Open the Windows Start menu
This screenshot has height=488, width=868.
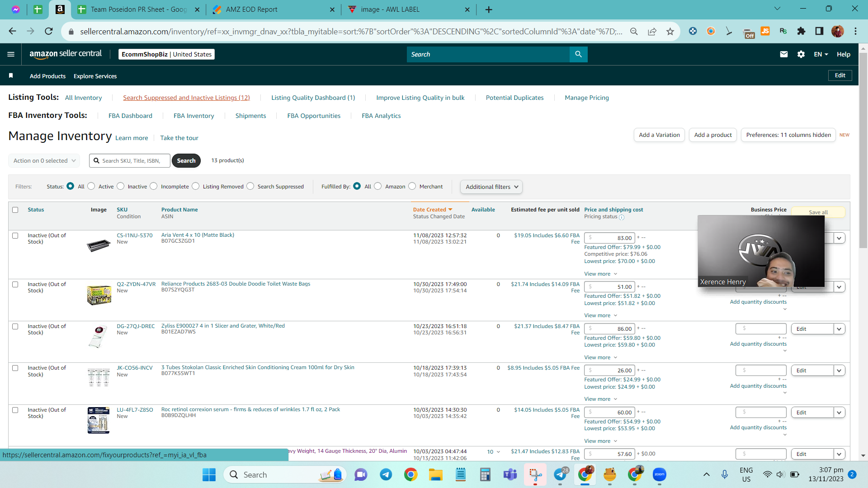(209, 475)
